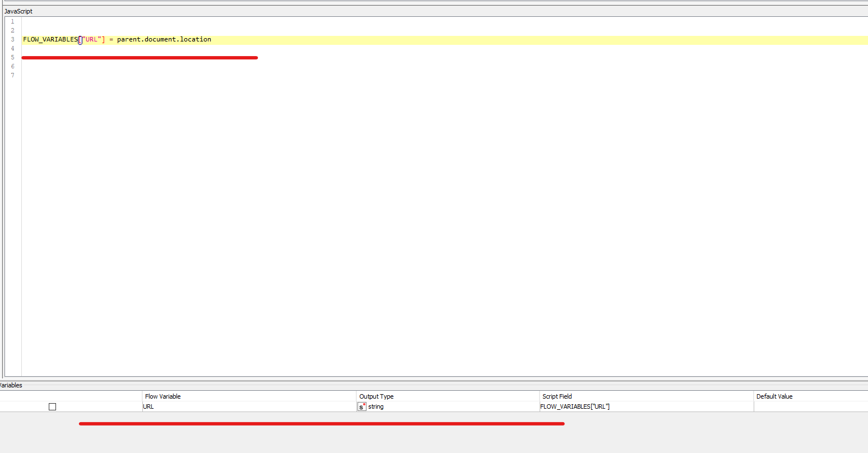Image resolution: width=868 pixels, height=453 pixels.
Task: Click the Flow Variable column header
Action: (x=163, y=396)
